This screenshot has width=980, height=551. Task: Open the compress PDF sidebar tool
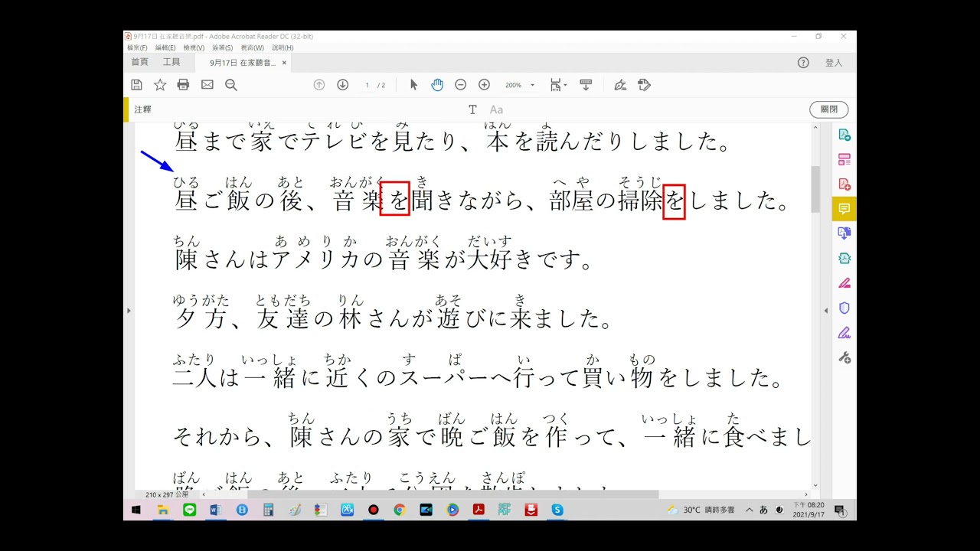[x=844, y=258]
